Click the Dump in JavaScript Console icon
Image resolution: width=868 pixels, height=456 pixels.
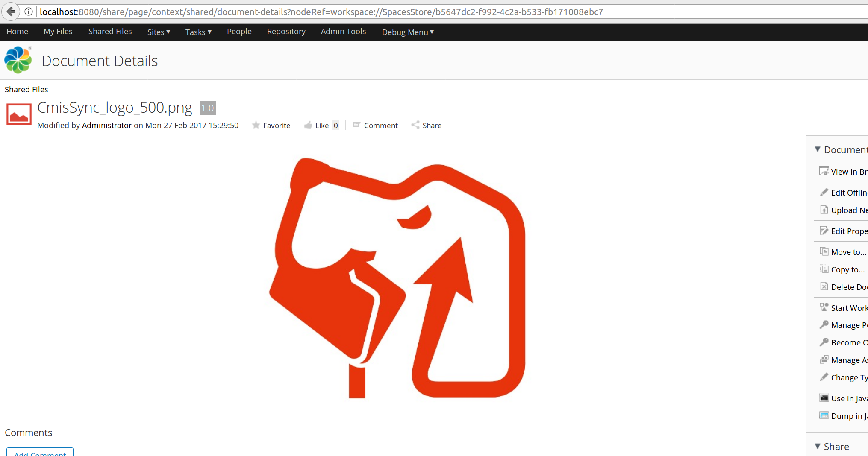(824, 415)
